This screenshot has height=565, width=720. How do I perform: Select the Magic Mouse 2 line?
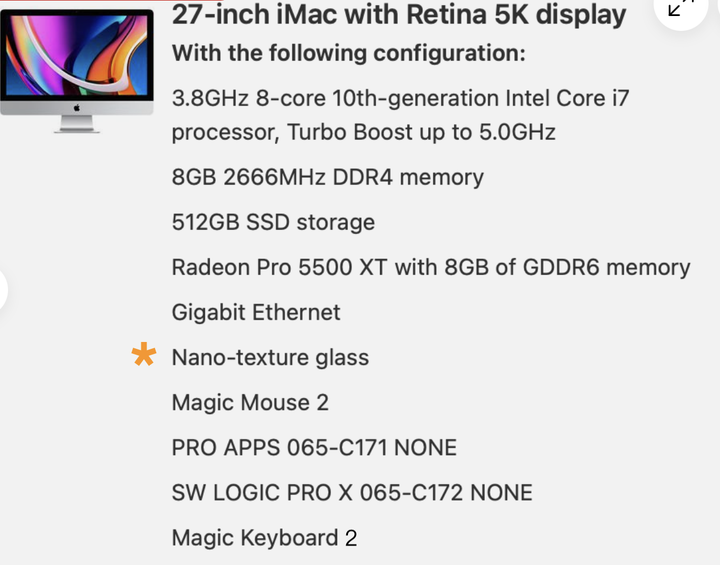click(x=250, y=402)
